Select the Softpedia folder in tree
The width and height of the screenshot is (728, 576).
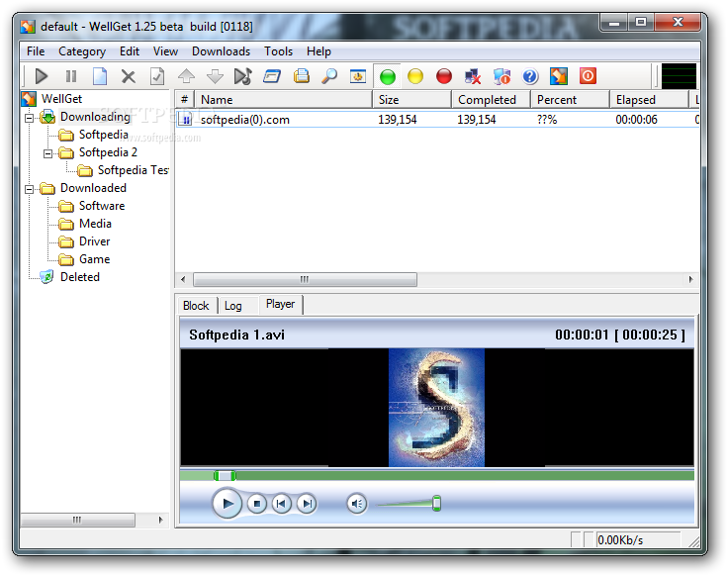click(104, 135)
